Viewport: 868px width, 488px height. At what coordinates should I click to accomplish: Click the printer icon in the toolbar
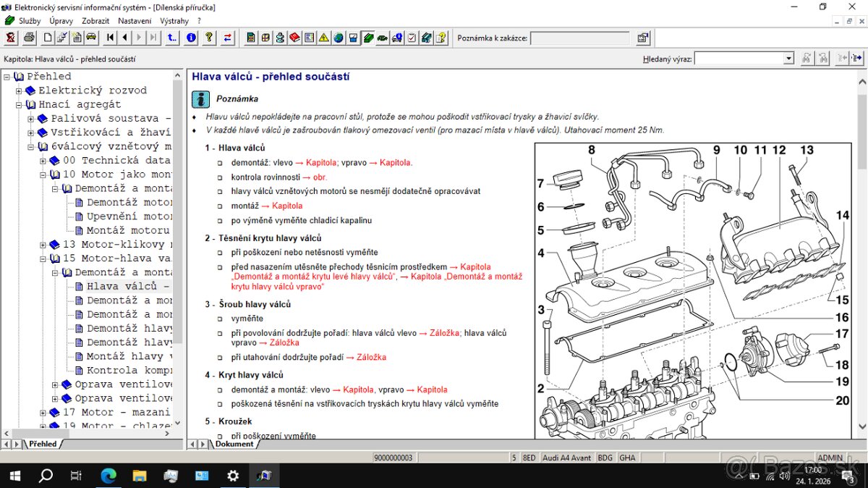click(29, 38)
